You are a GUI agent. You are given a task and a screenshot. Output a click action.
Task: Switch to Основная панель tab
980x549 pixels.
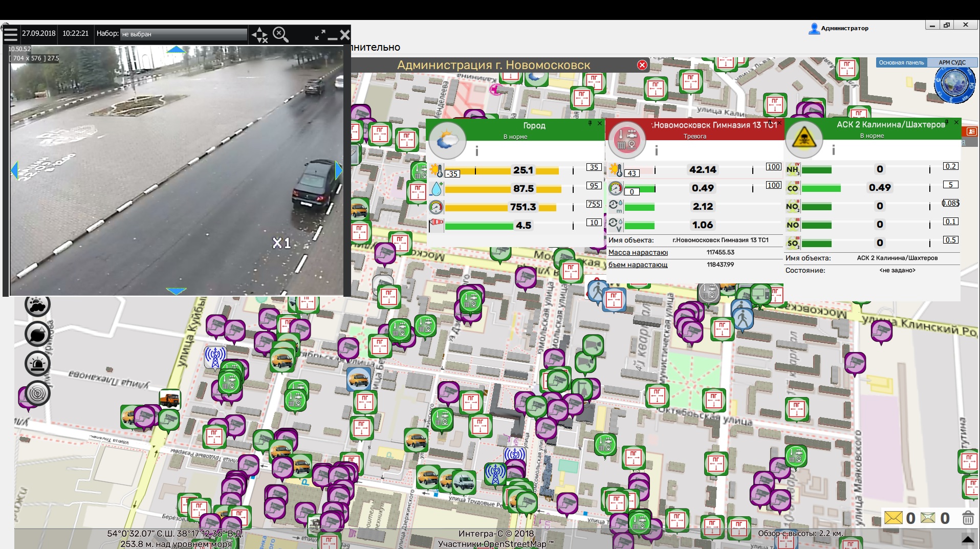[x=901, y=62]
